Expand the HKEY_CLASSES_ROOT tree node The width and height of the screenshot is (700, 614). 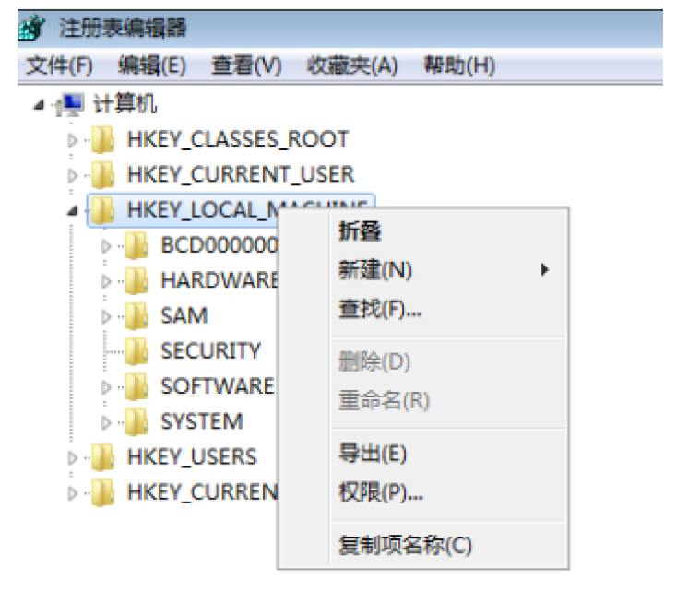pos(73,140)
